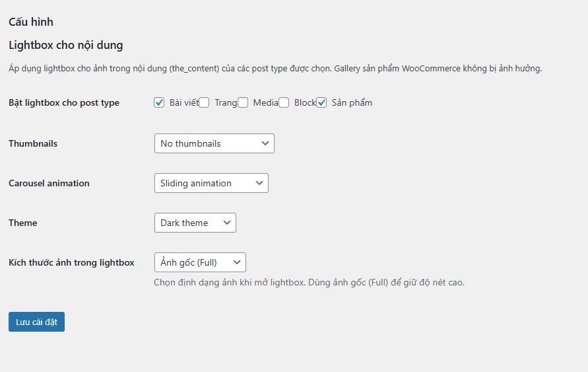The width and height of the screenshot is (588, 372).
Task: Click the Carousel animation field label
Action: click(49, 183)
